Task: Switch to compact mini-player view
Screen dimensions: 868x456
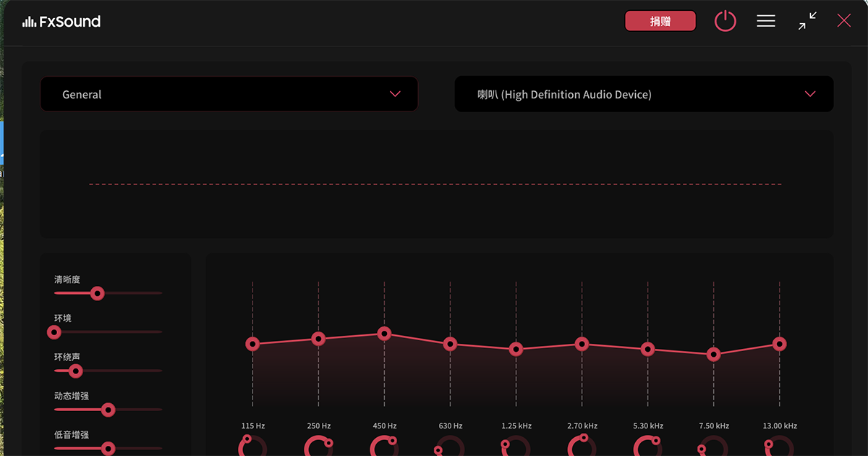Action: (x=806, y=21)
